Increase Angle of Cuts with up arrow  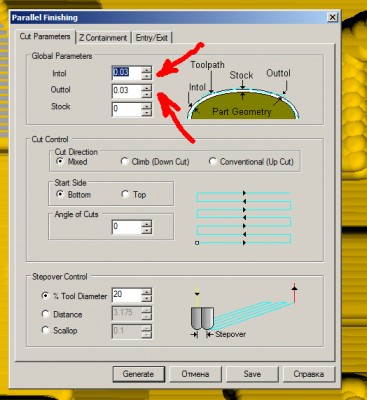[x=146, y=224]
